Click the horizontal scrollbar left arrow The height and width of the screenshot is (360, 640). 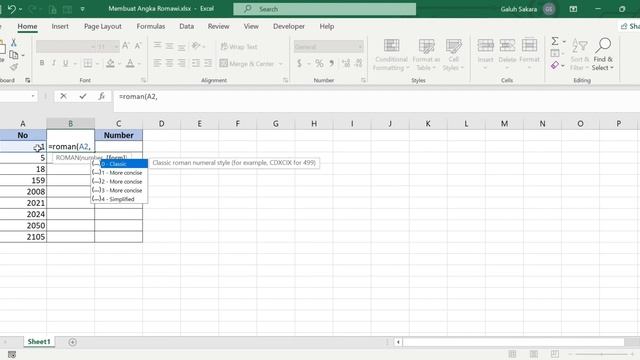[x=398, y=342]
